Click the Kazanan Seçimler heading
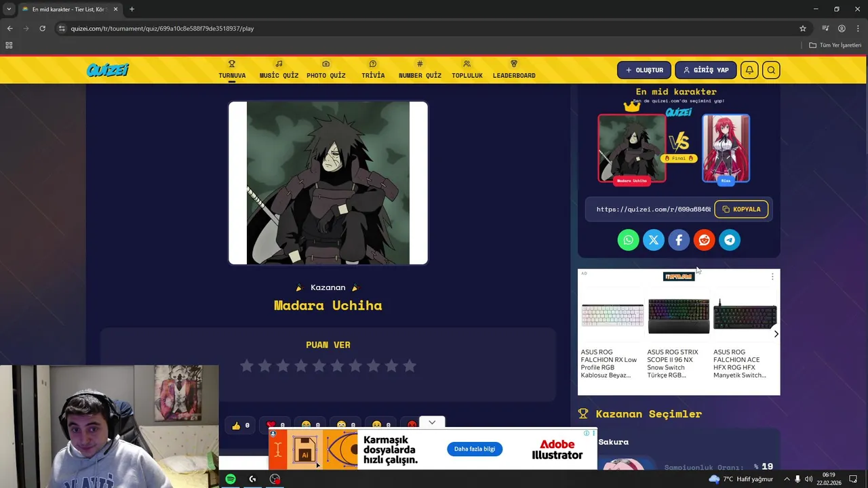 pyautogui.click(x=648, y=414)
